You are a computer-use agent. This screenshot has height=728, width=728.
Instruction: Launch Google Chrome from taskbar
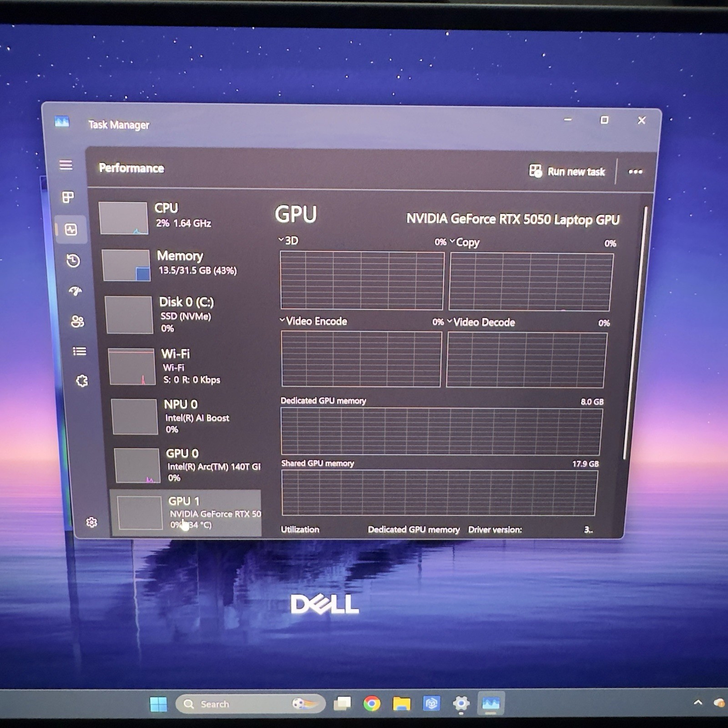tap(372, 704)
